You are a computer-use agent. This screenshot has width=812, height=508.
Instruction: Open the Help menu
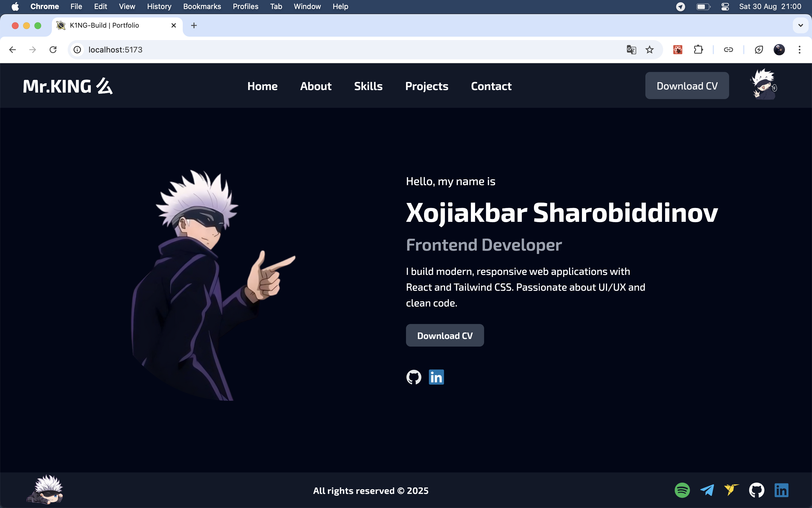pyautogui.click(x=340, y=7)
